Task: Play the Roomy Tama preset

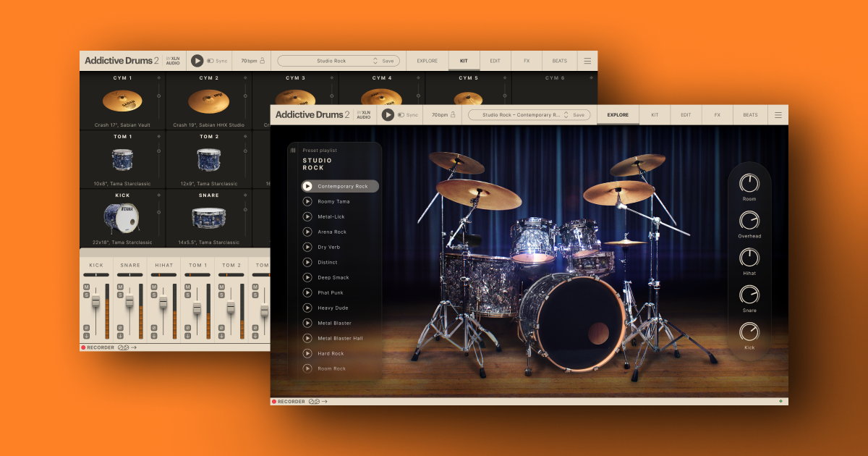Action: [307, 202]
